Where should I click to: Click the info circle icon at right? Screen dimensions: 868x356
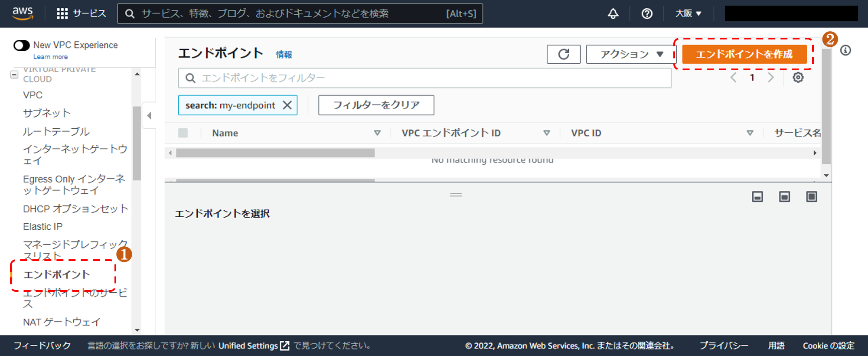pyautogui.click(x=845, y=51)
